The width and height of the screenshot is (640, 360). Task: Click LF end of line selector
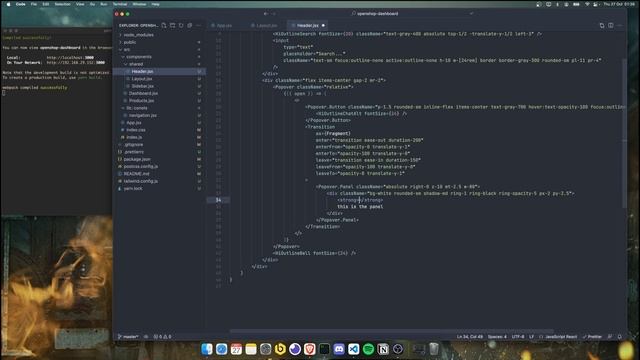(531, 337)
